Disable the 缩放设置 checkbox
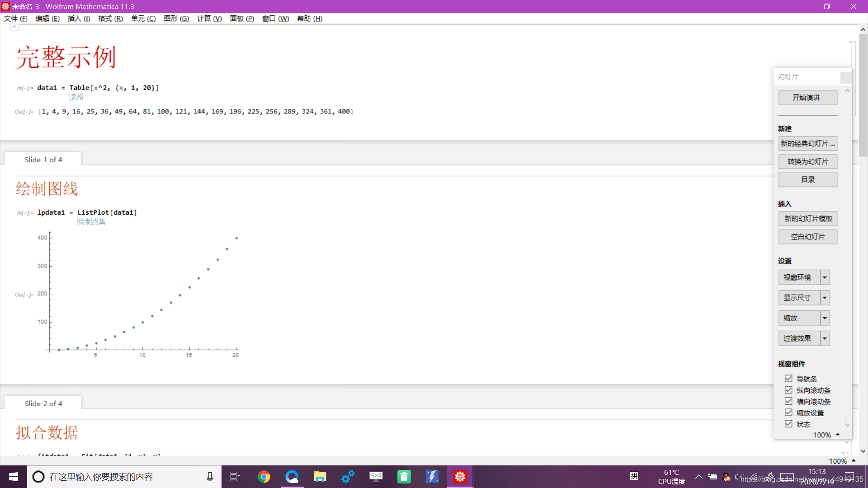Image resolution: width=868 pixels, height=488 pixels. point(788,413)
